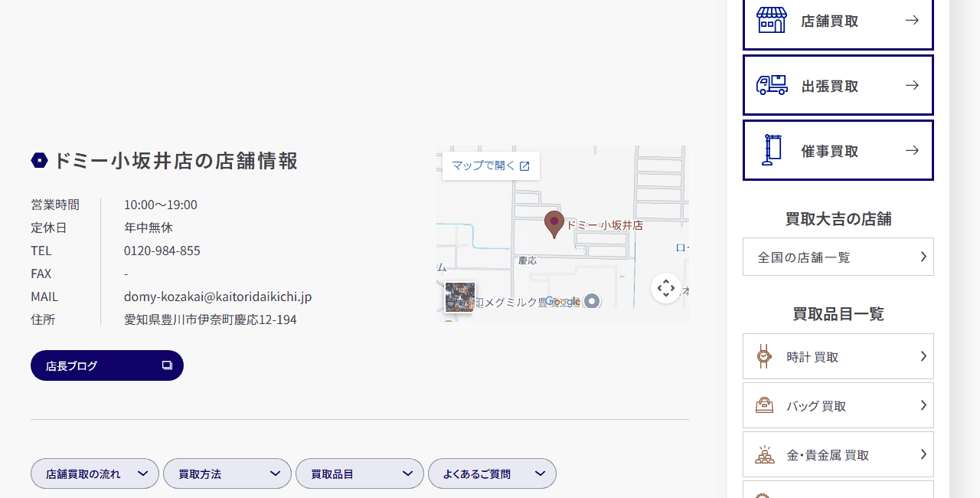Click the bag icon next to バッグ 買取
This screenshot has height=498, width=980.
(x=764, y=405)
